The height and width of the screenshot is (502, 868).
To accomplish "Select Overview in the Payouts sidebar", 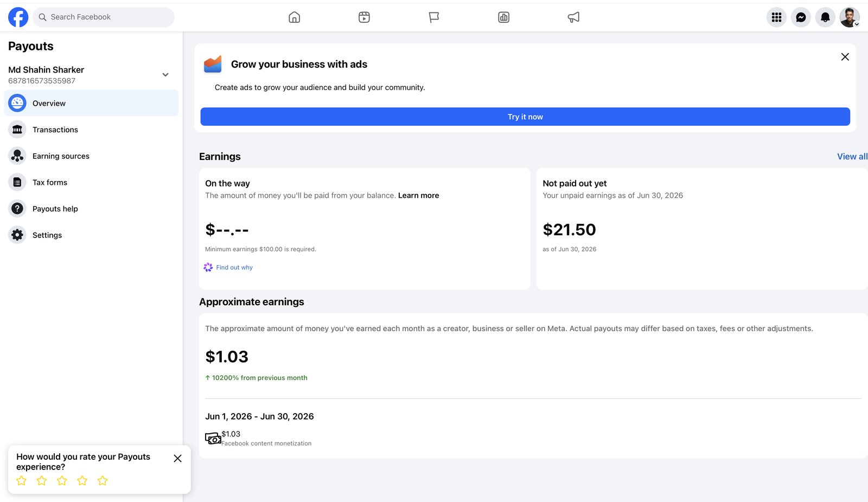I will pos(91,103).
